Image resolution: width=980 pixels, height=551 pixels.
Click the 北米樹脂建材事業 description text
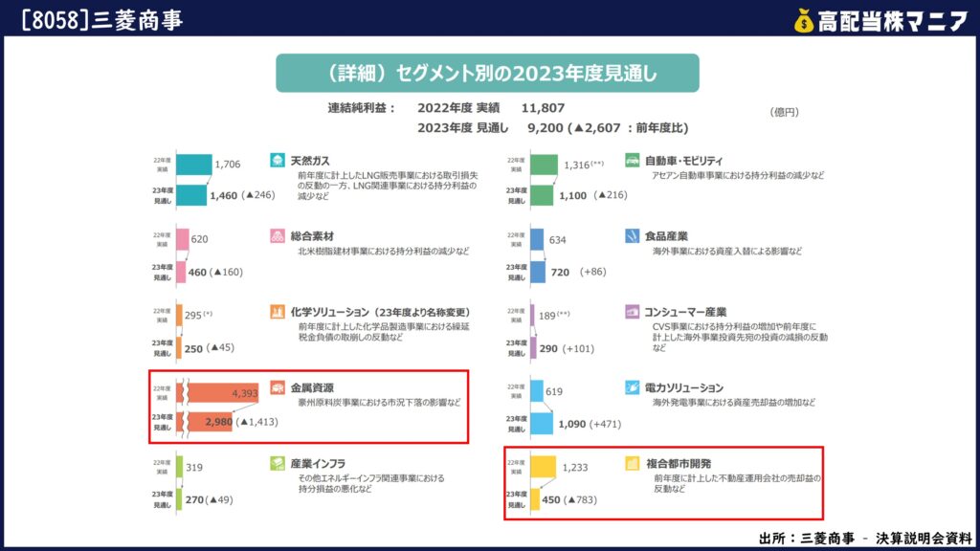pyautogui.click(x=383, y=252)
